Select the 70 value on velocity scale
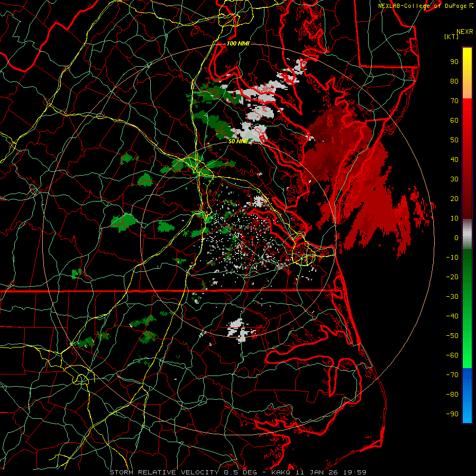 [x=454, y=101]
